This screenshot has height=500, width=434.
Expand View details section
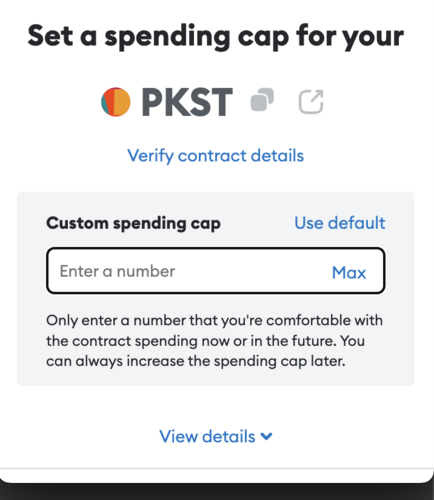click(216, 436)
